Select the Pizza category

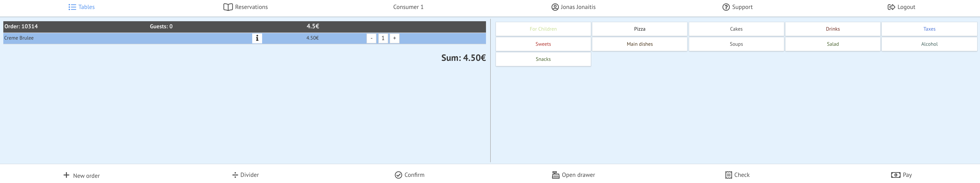point(639,29)
